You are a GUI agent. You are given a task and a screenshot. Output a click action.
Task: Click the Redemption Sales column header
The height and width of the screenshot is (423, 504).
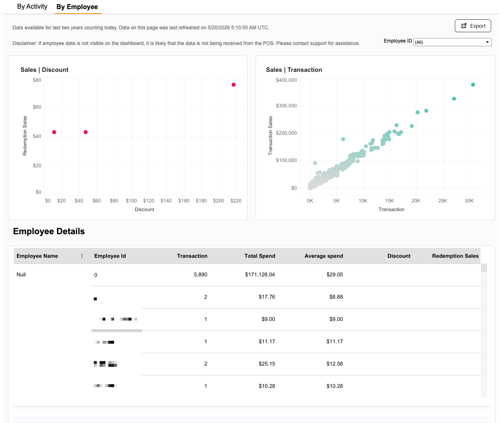pos(455,256)
